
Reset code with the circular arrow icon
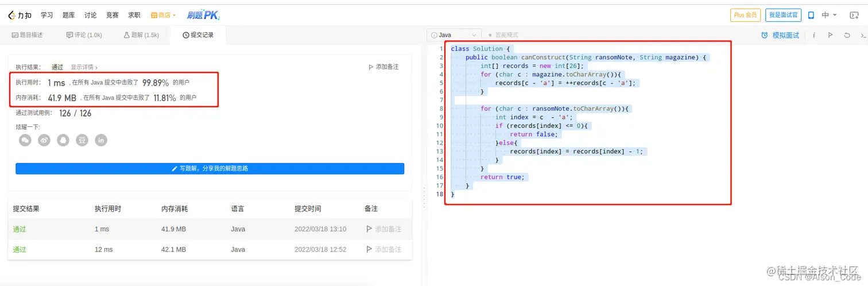point(847,35)
